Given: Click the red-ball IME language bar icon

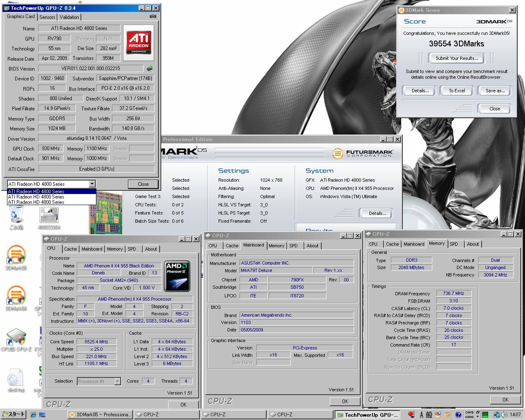Looking at the screenshot, I should click(x=411, y=415).
